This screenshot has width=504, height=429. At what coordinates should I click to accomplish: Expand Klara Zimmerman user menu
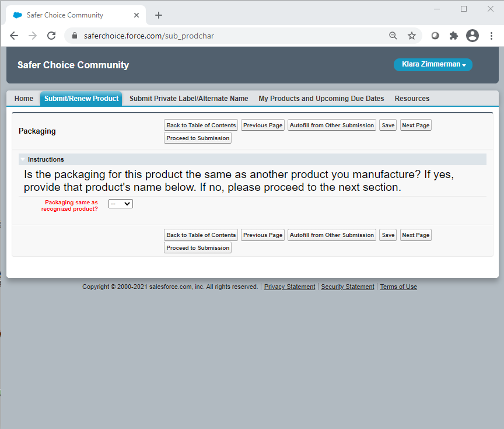[x=433, y=65]
